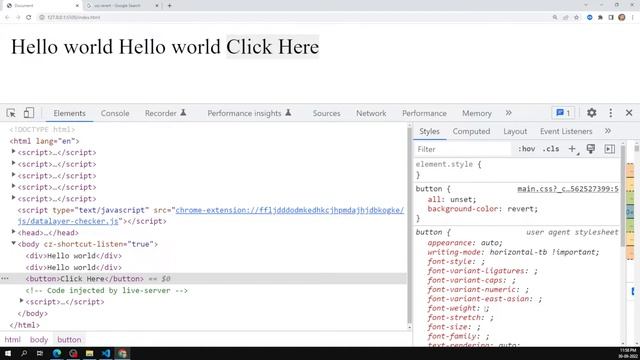Bookmark this page with the star icon
Image resolution: width=640 pixels, height=360 pixels.
click(576, 18)
